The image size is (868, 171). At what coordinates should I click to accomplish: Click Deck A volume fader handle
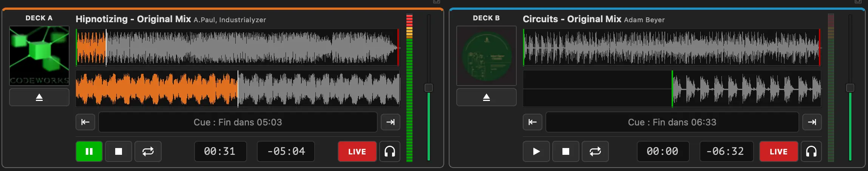(x=429, y=88)
